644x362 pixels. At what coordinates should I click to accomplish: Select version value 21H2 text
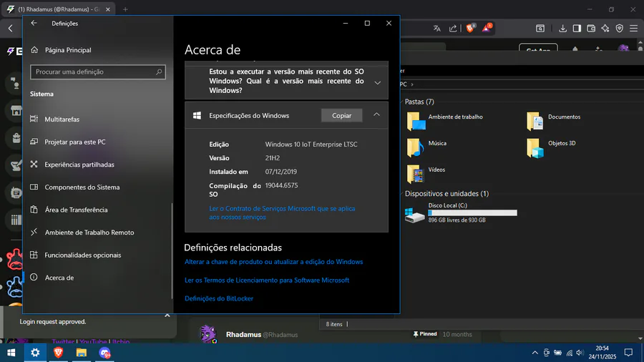coord(273,158)
